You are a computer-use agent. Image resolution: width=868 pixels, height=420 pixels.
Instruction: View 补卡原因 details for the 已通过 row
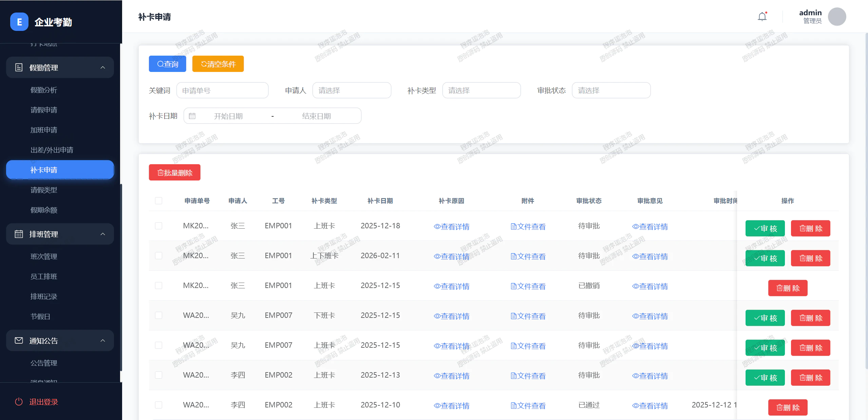pos(451,405)
